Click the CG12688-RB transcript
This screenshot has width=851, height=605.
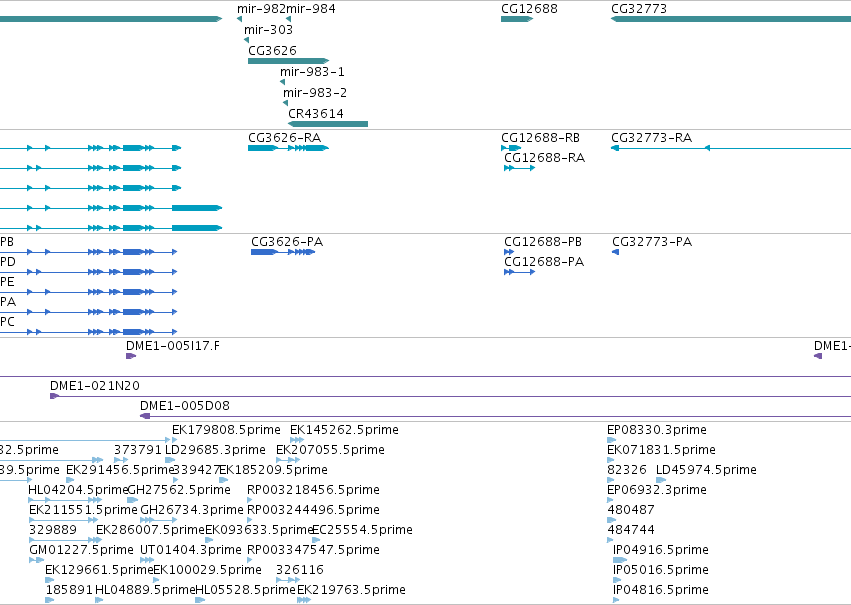pos(511,148)
